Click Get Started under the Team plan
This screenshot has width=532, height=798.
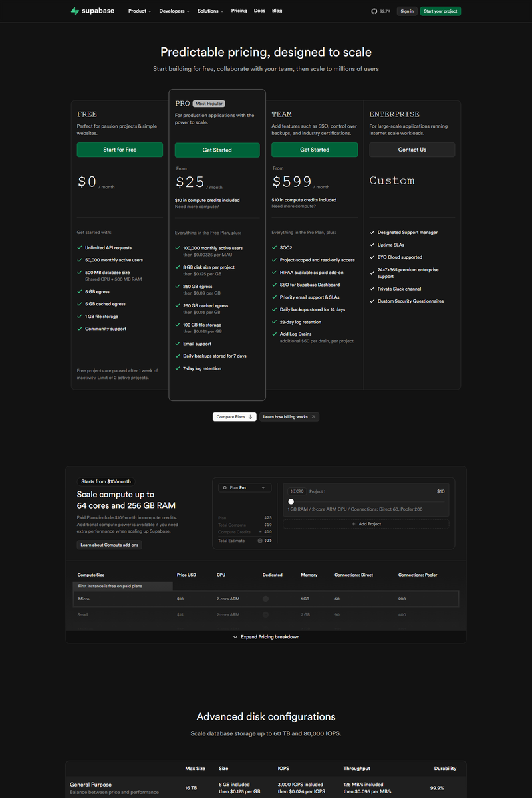(315, 150)
